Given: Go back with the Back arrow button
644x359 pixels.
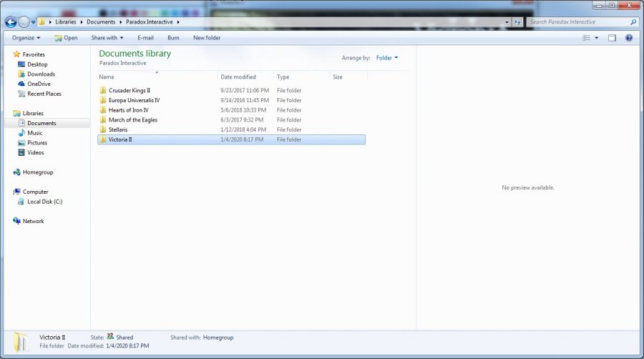Looking at the screenshot, I should click(x=11, y=22).
